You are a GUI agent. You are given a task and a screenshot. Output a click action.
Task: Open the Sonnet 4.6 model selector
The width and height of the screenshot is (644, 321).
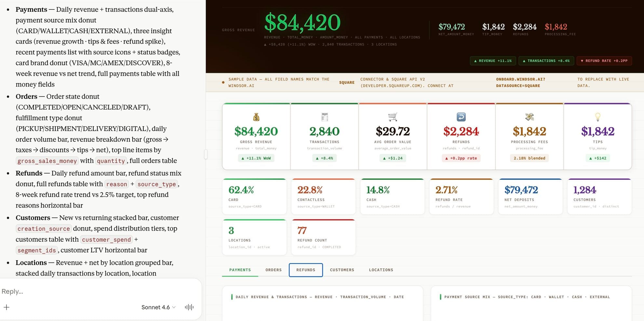point(158,307)
